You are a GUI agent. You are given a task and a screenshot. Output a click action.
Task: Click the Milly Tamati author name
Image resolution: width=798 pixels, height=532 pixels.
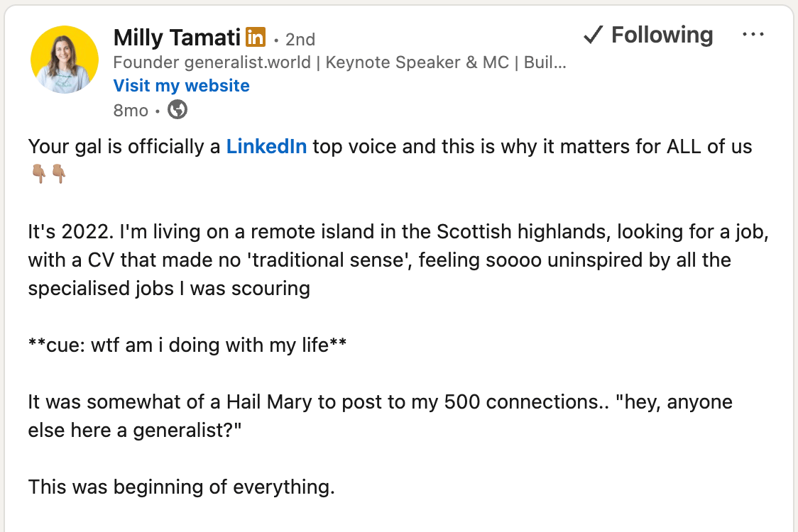(177, 37)
